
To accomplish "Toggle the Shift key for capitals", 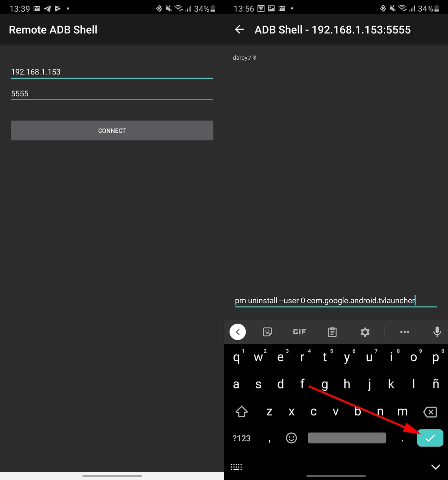I will (x=241, y=412).
